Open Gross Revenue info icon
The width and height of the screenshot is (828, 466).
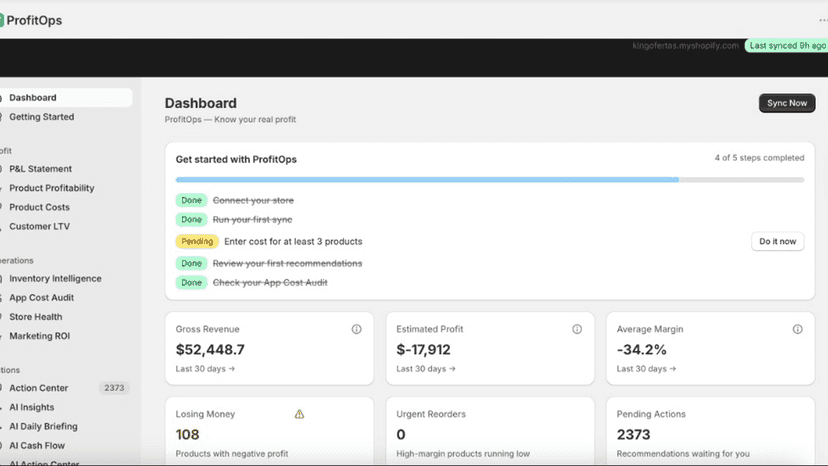pos(356,329)
